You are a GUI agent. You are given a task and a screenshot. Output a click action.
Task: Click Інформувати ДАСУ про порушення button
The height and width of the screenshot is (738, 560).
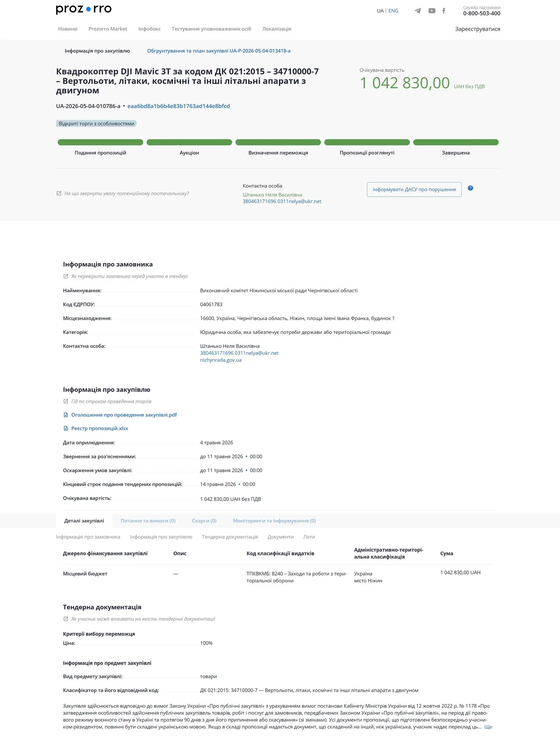414,189
